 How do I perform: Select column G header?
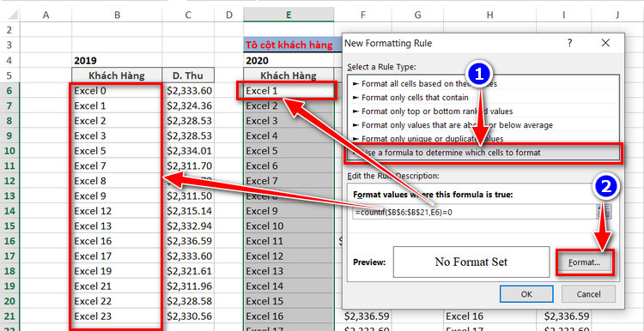point(417,15)
